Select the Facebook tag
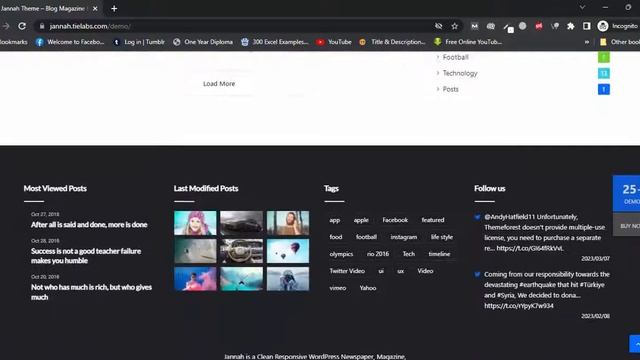This screenshot has height=360, width=640. (x=395, y=220)
